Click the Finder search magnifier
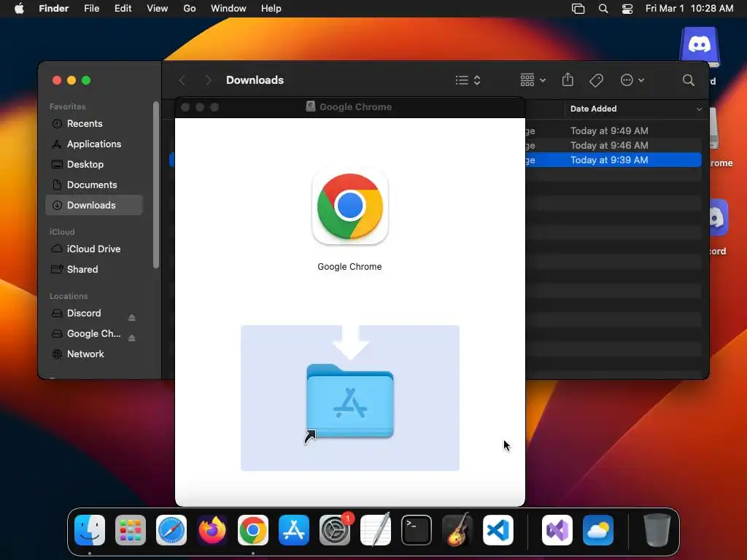Screen dimensions: 747x560 (689, 80)
